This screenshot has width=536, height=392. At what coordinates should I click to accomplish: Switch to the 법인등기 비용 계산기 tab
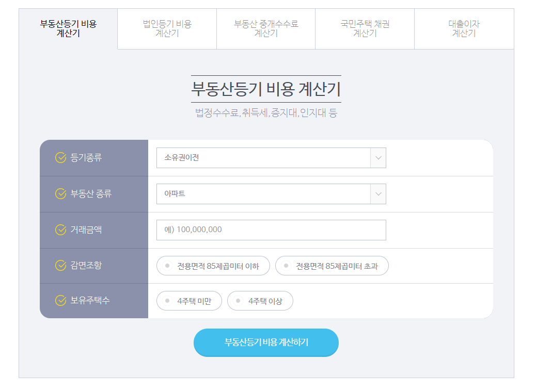click(167, 29)
